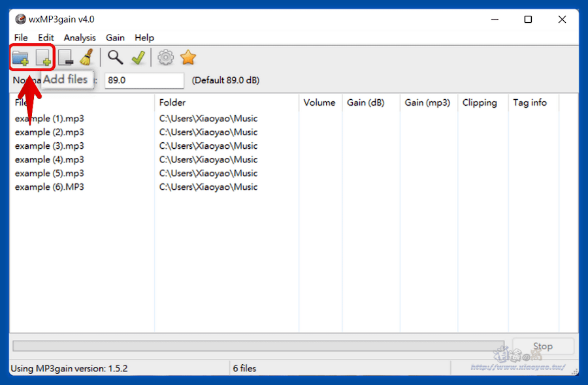Maximize the wxMP3gain window

528,20
